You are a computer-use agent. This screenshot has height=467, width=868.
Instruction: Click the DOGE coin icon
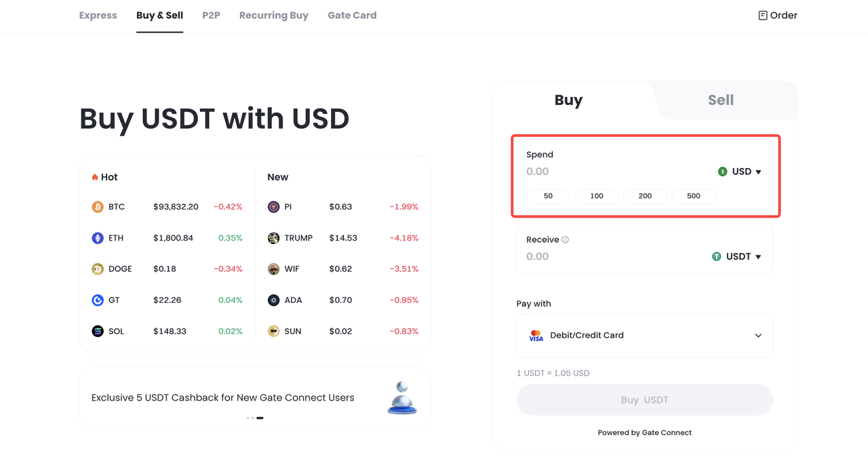coord(98,269)
